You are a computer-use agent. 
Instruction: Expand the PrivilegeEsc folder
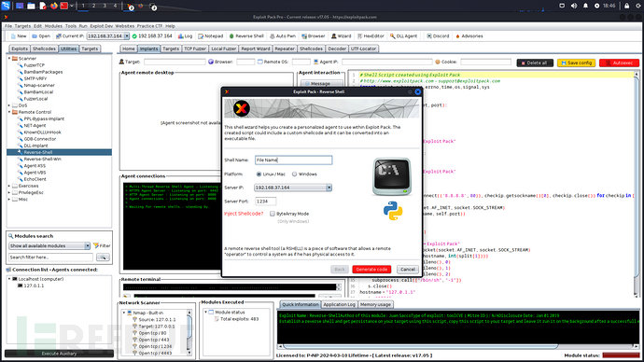pyautogui.click(x=9, y=192)
